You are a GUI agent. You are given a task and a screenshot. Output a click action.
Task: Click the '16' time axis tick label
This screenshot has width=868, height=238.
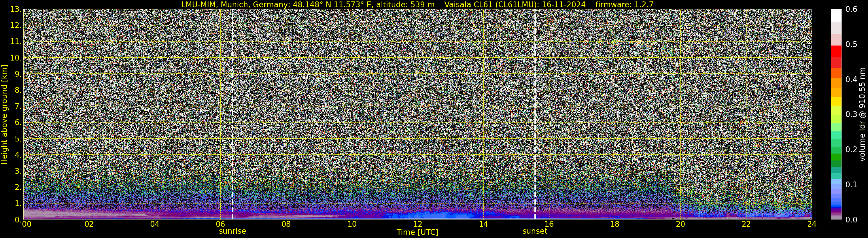549,224
